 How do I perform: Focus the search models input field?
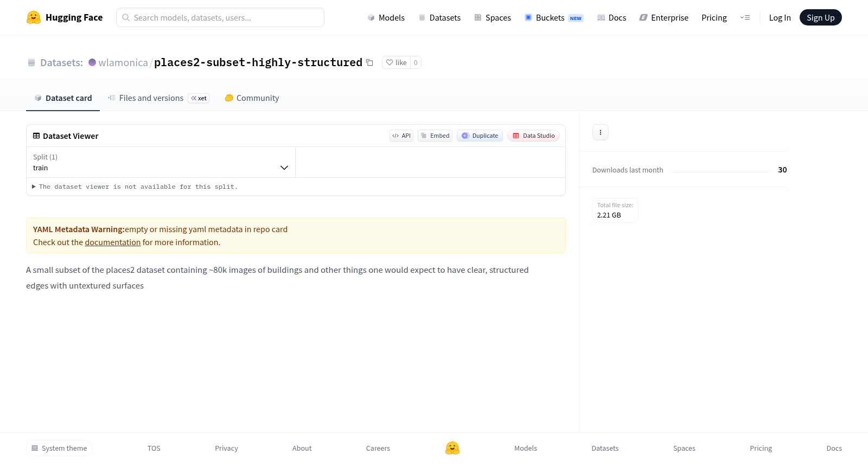[x=220, y=17]
